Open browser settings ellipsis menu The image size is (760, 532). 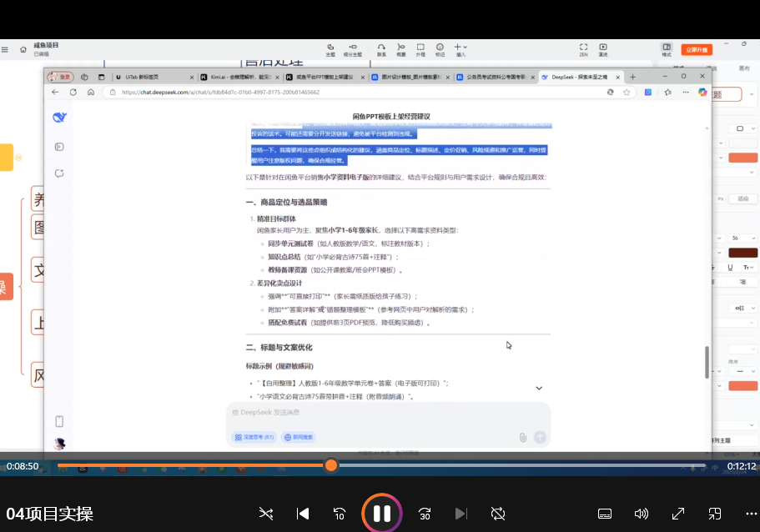click(x=686, y=92)
